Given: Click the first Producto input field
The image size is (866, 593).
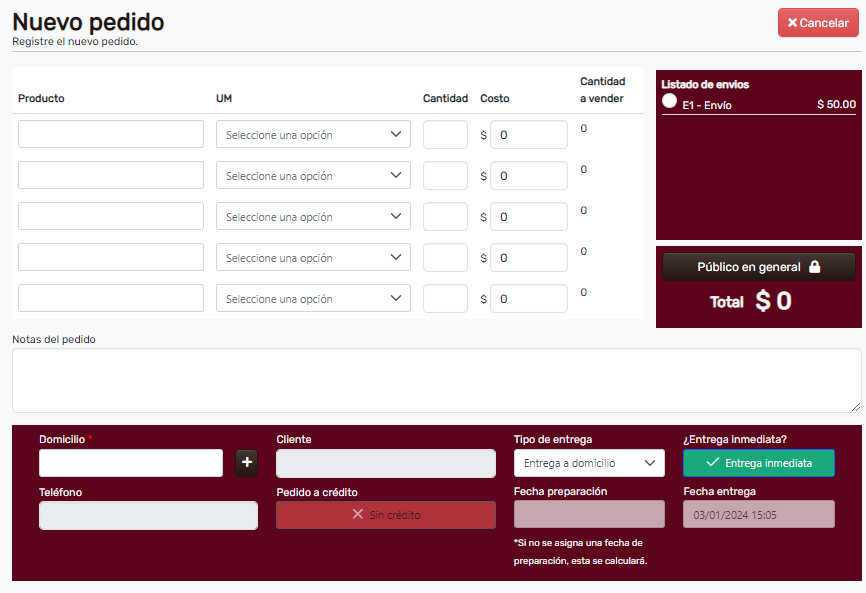Looking at the screenshot, I should pos(111,134).
